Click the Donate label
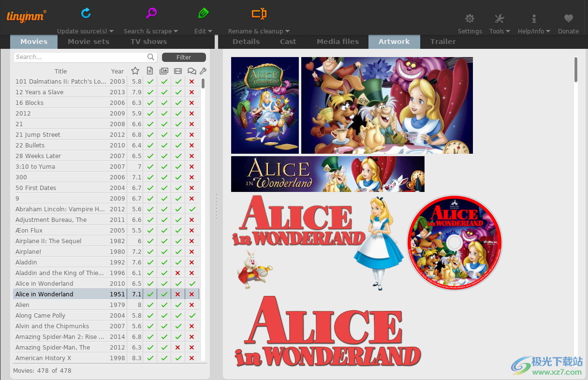 [x=568, y=31]
